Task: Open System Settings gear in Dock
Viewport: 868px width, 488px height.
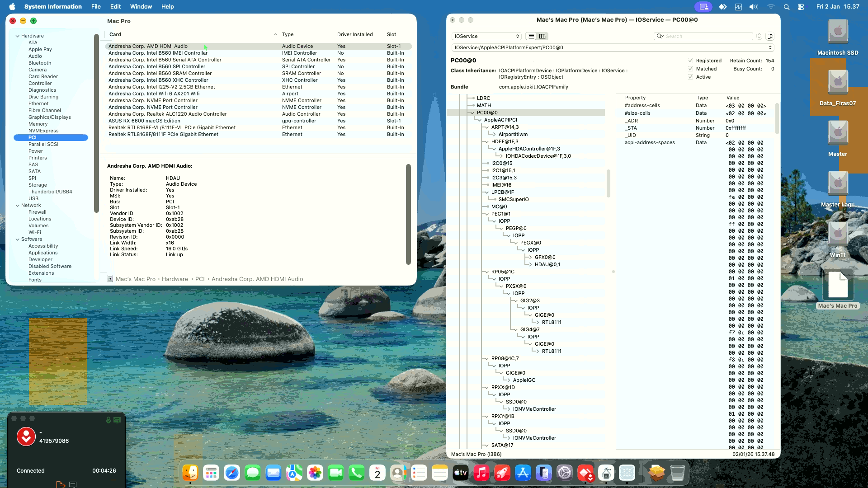Action: pyautogui.click(x=565, y=473)
